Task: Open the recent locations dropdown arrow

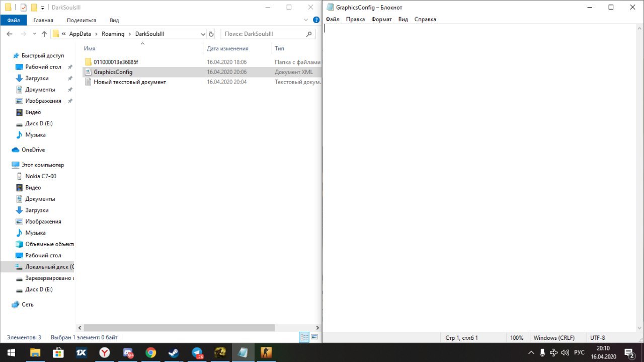Action: (34, 34)
